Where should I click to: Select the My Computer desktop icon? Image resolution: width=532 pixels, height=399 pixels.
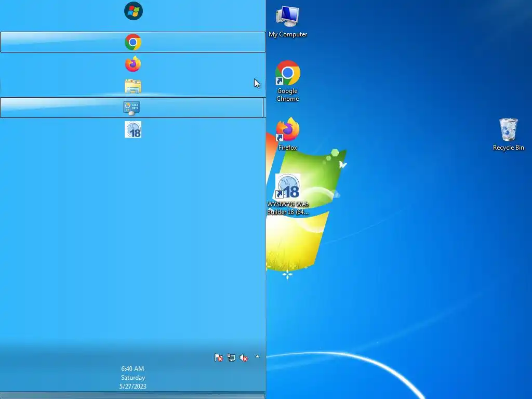[288, 21]
